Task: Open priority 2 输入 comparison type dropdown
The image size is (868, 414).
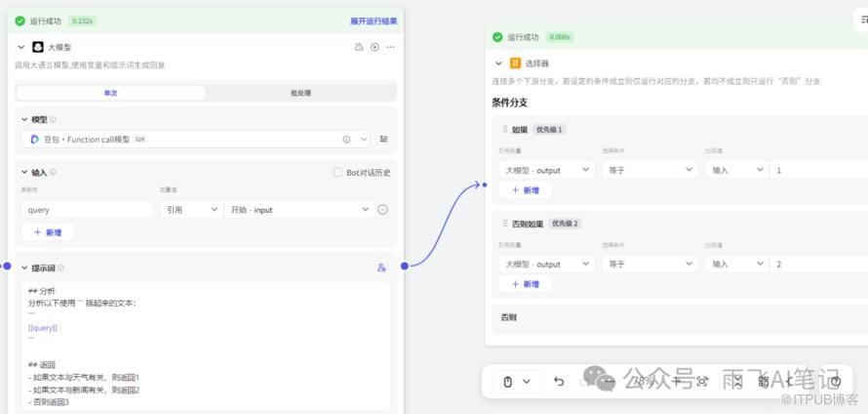Action: (737, 265)
